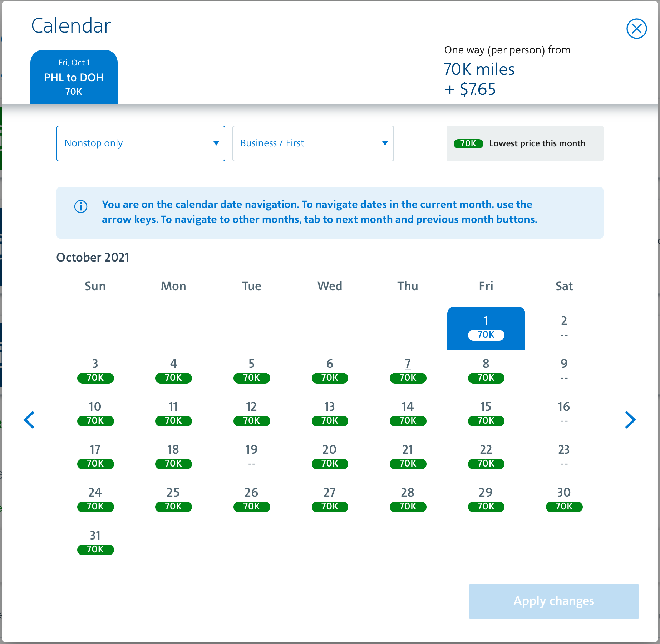Select October 25 Monday date

click(x=173, y=500)
